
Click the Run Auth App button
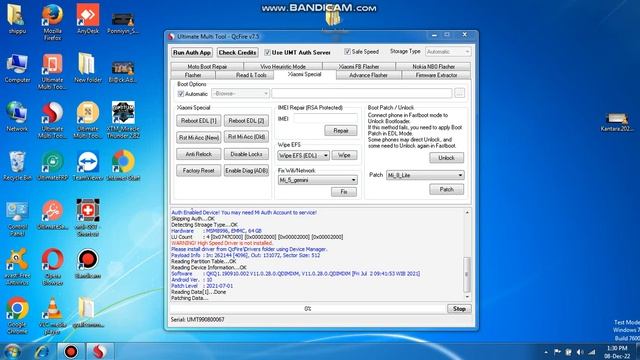[192, 53]
